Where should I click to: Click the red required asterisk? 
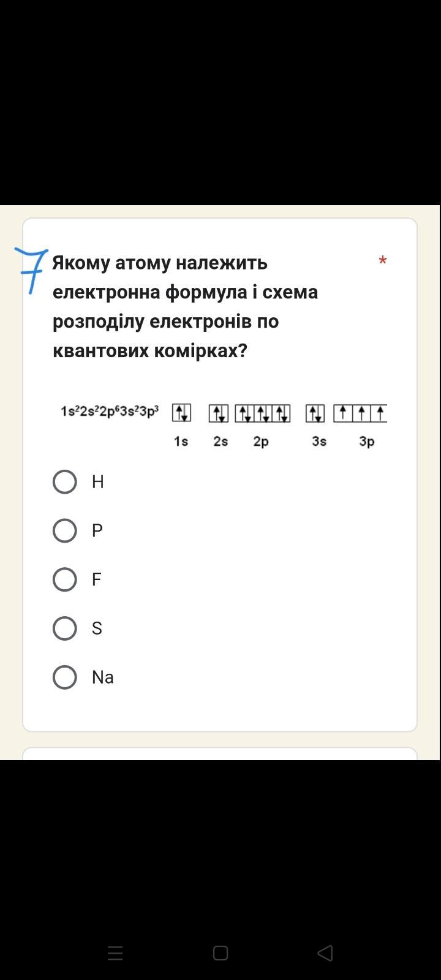click(x=383, y=262)
